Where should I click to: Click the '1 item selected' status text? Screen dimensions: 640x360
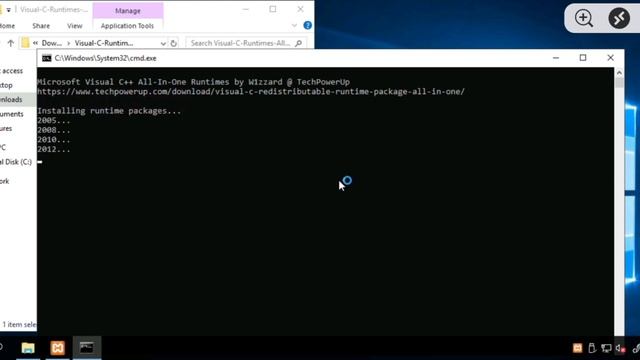tap(19, 324)
